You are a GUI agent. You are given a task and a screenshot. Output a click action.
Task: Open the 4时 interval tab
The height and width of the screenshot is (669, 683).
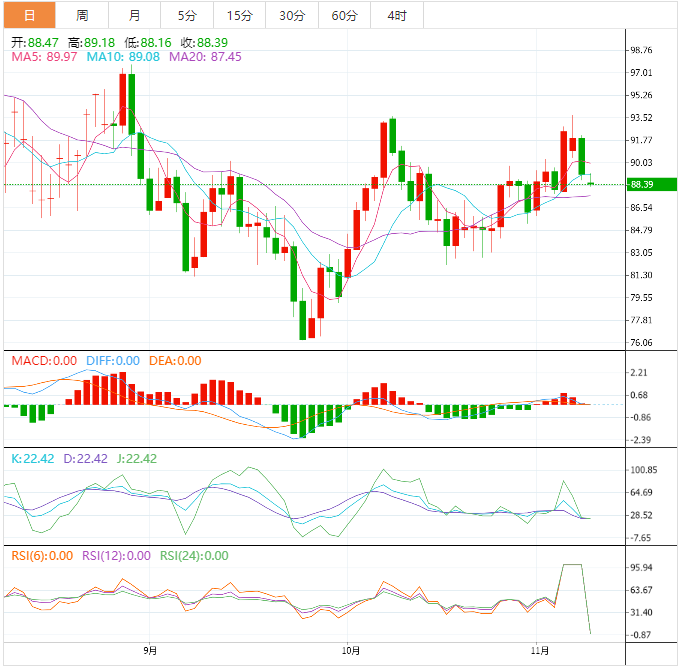click(x=397, y=15)
